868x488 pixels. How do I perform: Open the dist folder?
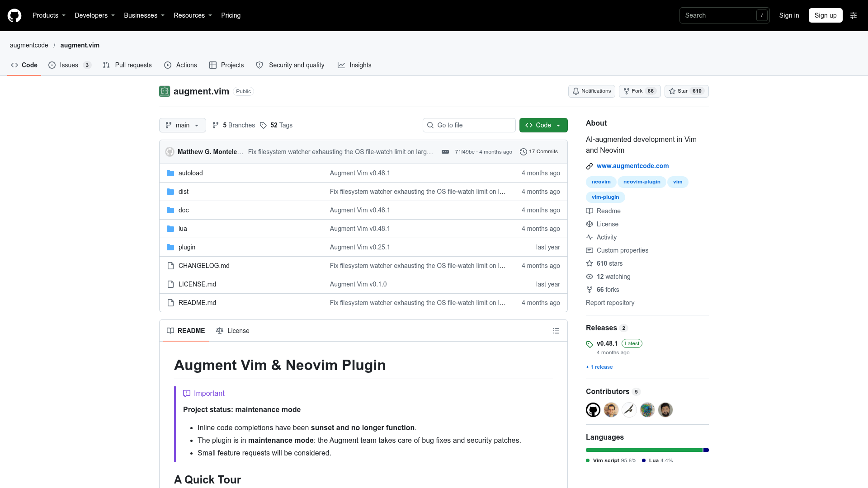point(184,192)
